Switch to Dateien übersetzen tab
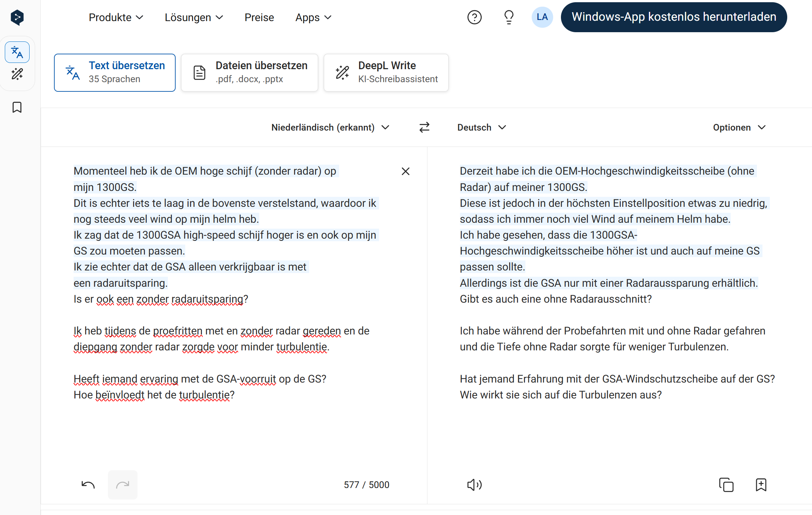 (x=250, y=73)
